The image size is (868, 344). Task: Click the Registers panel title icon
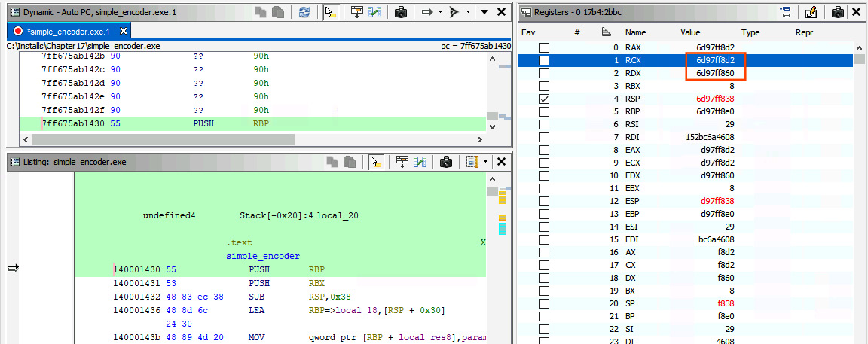click(524, 11)
